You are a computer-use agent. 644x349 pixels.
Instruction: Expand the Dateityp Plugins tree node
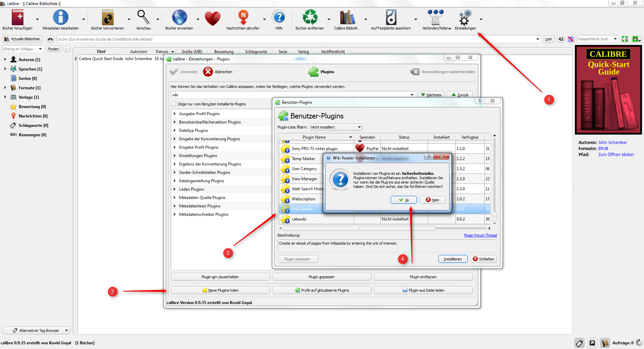pos(174,131)
